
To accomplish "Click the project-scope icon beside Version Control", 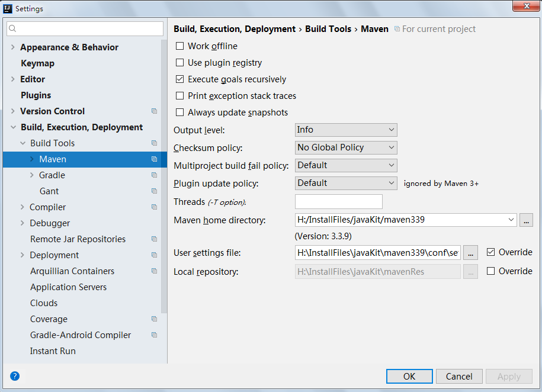I will pos(154,111).
